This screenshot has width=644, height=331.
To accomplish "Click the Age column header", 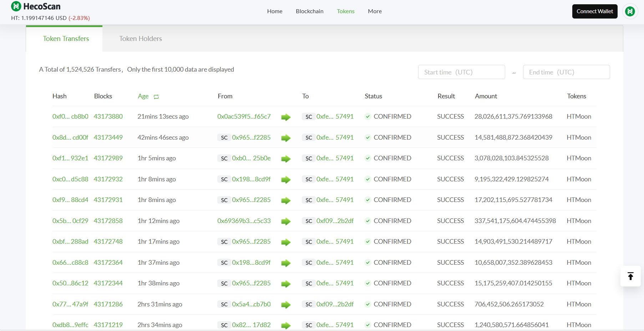I will click(143, 96).
